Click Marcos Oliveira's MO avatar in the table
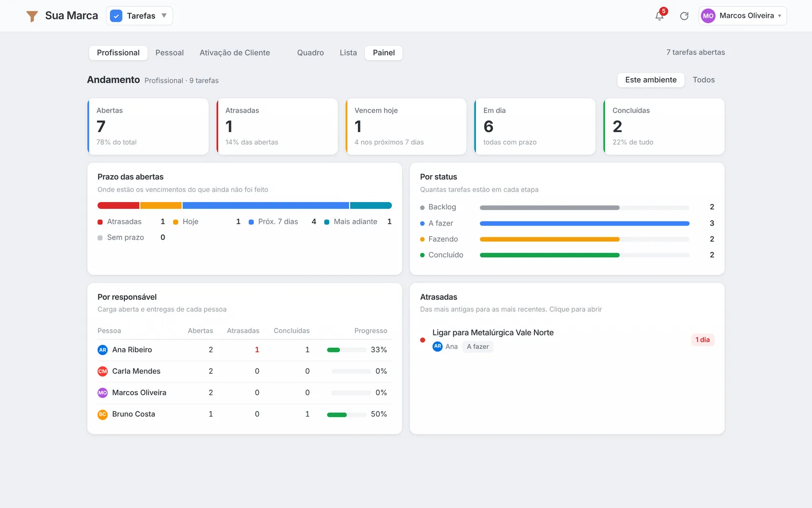Screen dimensions: 812x508 point(103,393)
